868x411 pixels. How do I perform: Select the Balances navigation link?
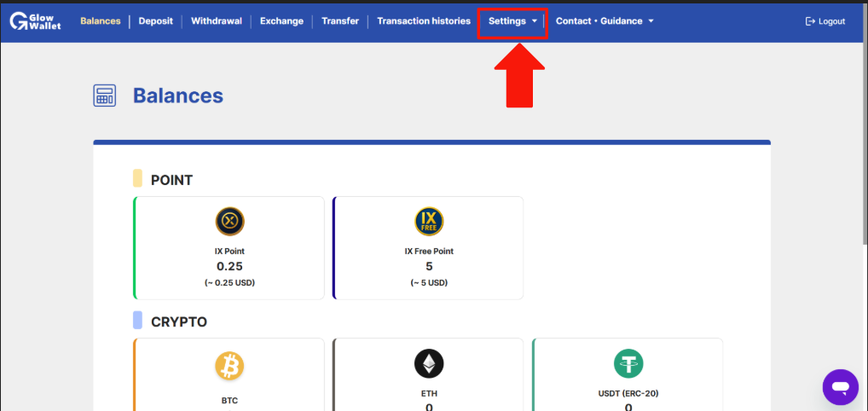tap(101, 21)
